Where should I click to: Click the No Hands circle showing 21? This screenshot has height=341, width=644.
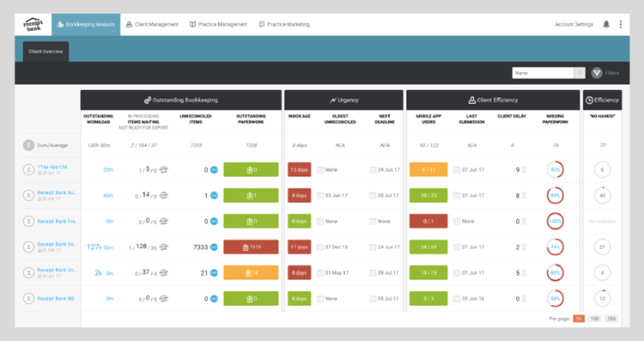[x=603, y=247]
